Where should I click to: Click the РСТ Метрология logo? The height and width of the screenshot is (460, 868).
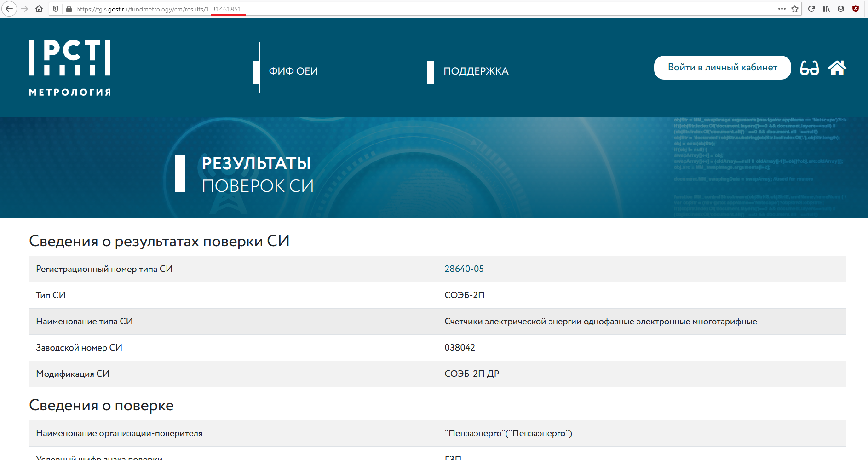70,68
